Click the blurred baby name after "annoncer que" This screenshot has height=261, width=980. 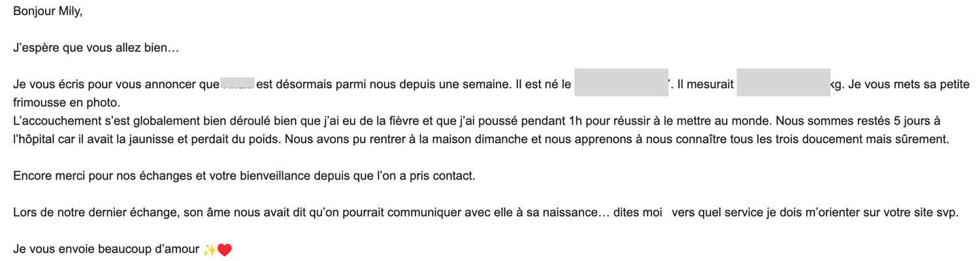(237, 84)
